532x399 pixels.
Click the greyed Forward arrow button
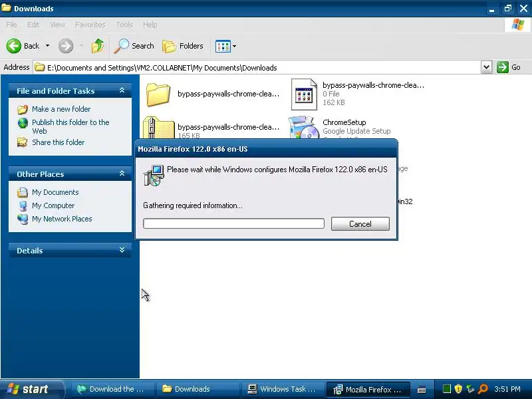coord(66,46)
